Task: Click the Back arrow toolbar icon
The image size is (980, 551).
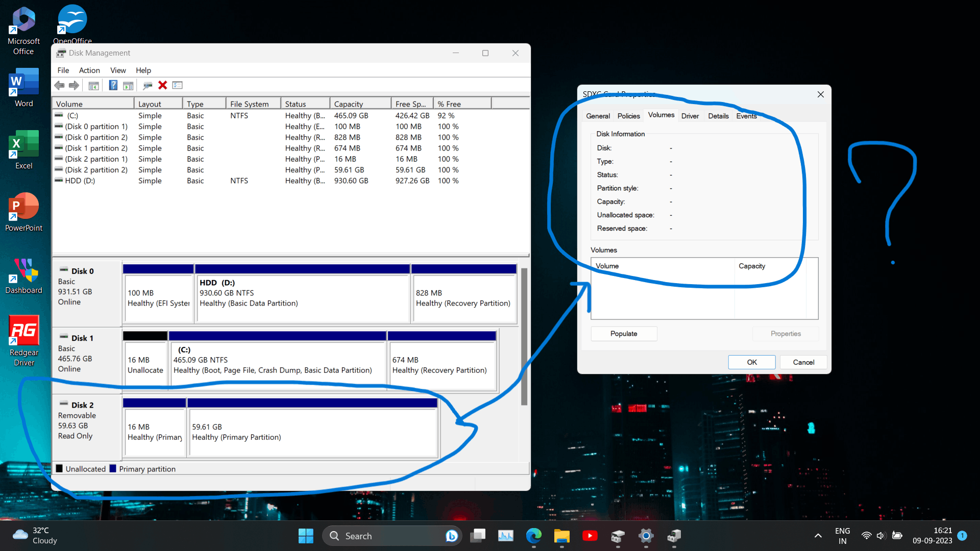Action: click(x=60, y=85)
